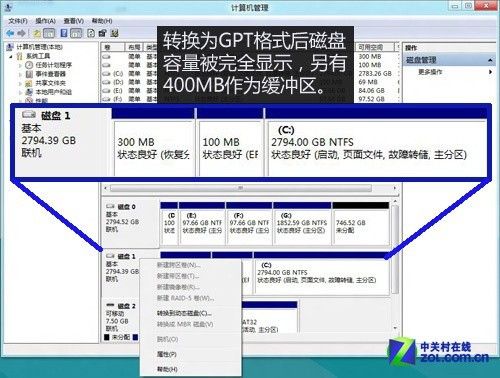
Task: Select 本地用户和组 in the tree
Action: (x=54, y=92)
